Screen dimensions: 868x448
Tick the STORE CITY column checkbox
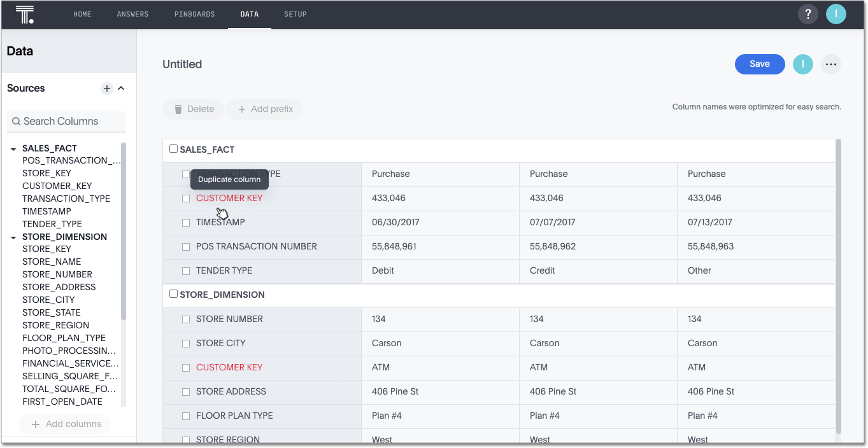pos(186,344)
